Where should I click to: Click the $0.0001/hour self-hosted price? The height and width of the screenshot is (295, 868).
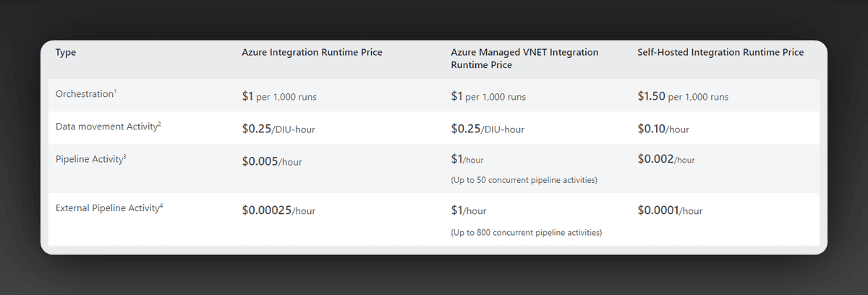[x=670, y=210]
